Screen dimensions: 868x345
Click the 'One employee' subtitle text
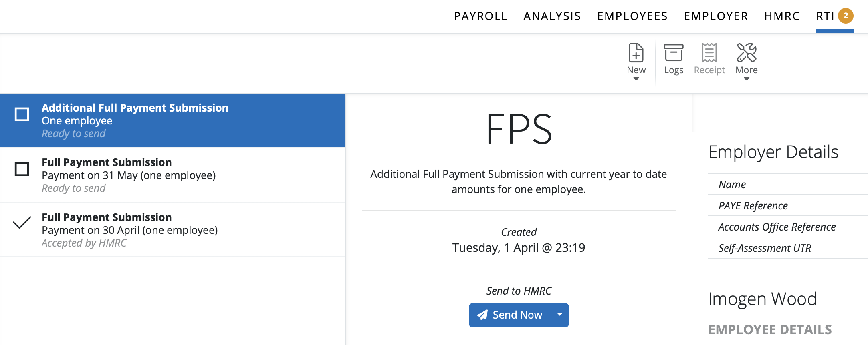point(77,121)
